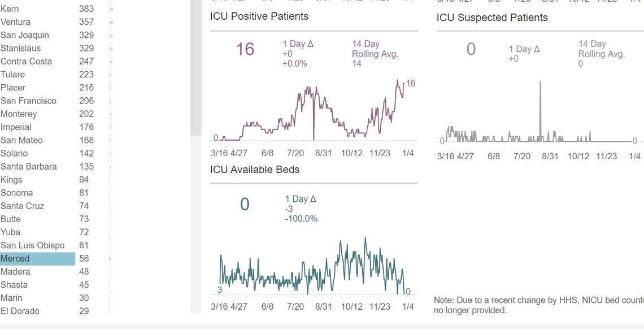Click the 1 Day Δ -100.0% value
Viewport: 644px width, 329px height.
[301, 217]
